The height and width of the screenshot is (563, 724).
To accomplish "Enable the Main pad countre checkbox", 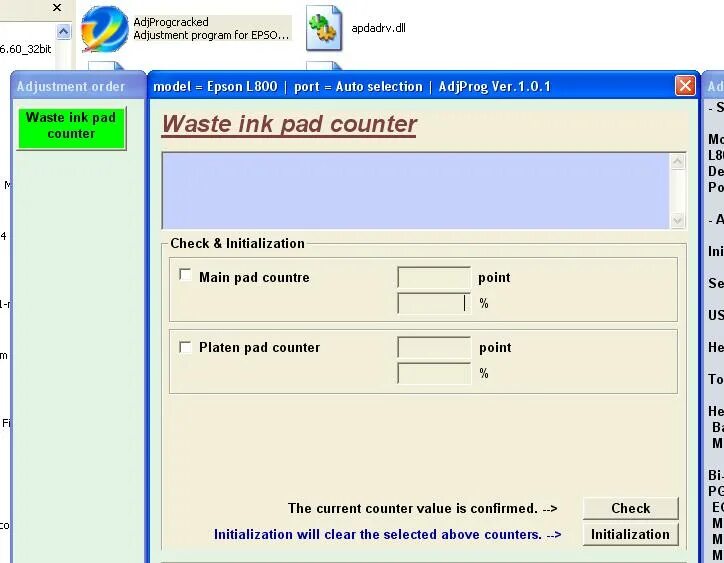I will click(185, 275).
